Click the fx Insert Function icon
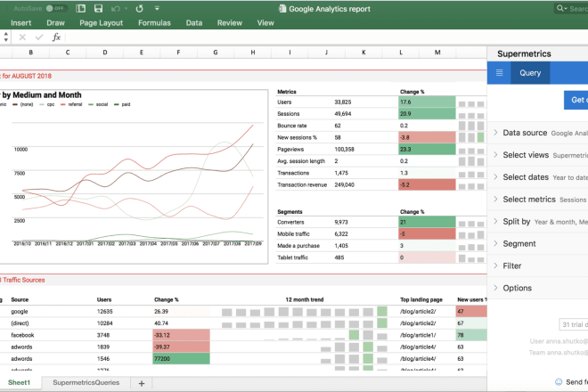 coord(56,37)
